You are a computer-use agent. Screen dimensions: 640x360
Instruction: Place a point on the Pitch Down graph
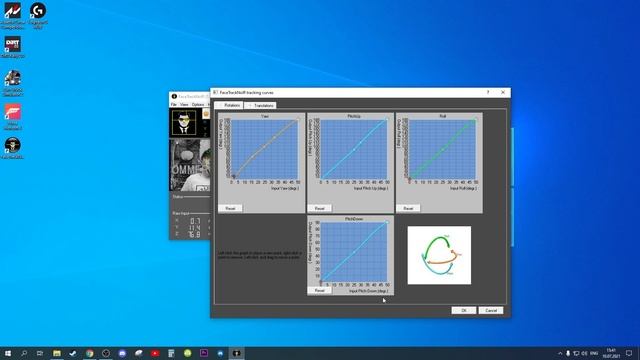tap(354, 251)
